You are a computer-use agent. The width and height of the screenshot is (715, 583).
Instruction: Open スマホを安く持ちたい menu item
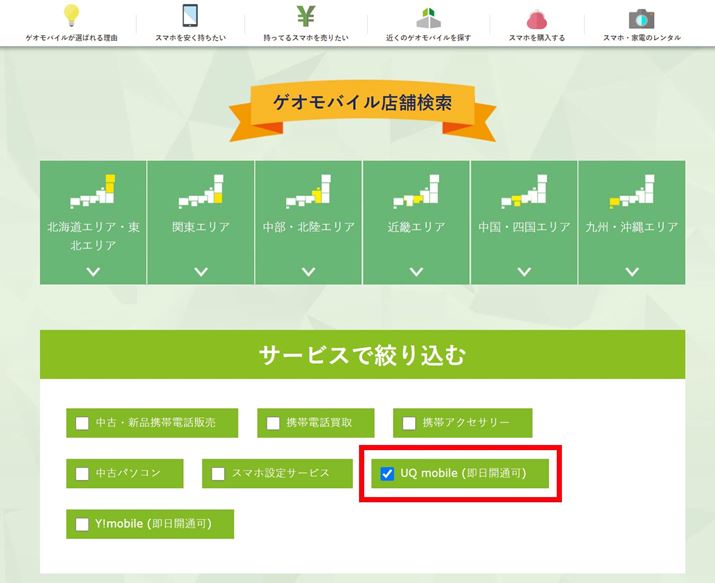coord(190,38)
